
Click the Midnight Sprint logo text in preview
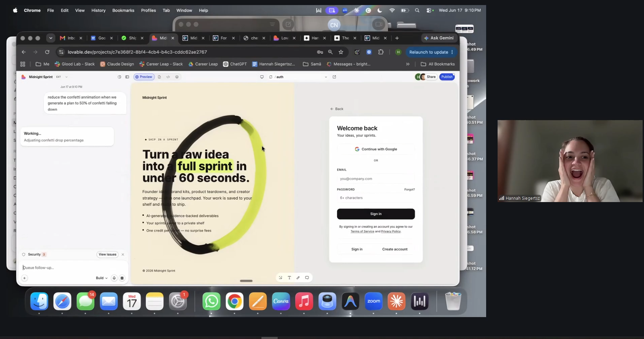[x=155, y=97]
